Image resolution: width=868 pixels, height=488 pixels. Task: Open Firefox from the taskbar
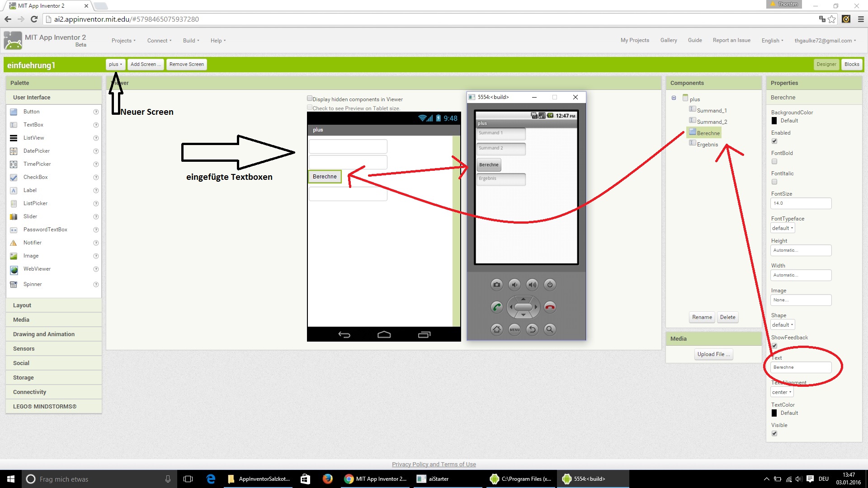click(328, 479)
